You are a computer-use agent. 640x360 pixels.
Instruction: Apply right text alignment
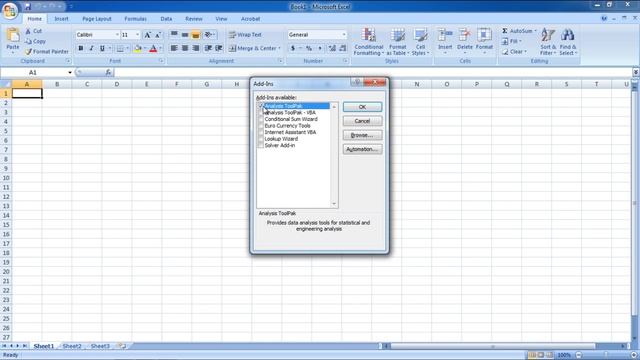[196, 49]
